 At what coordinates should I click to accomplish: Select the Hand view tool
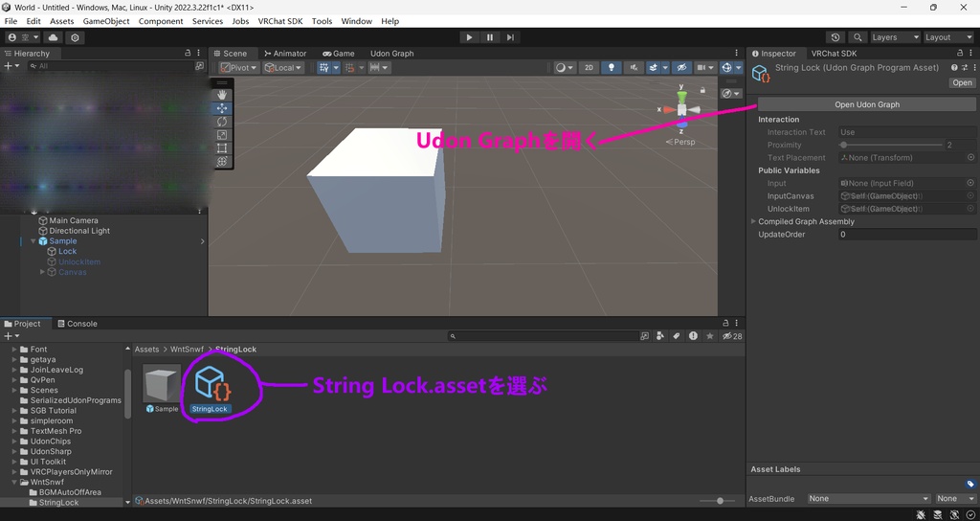(222, 95)
